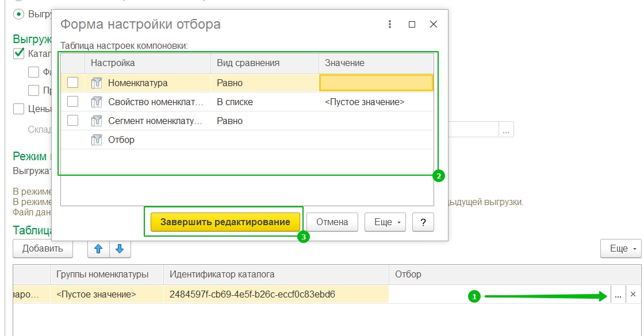Open selection via ellipsis in Отбор cell

click(618, 295)
